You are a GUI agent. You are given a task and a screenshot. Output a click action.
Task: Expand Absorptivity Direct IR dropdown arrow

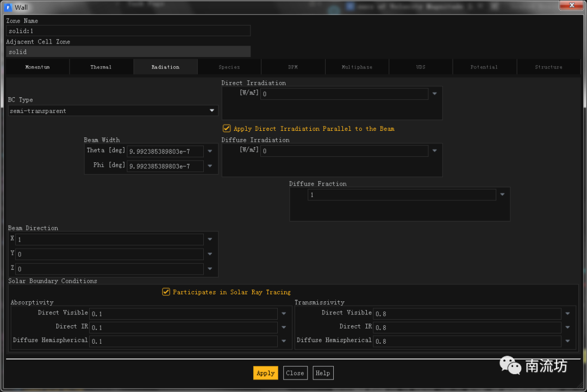pos(284,327)
